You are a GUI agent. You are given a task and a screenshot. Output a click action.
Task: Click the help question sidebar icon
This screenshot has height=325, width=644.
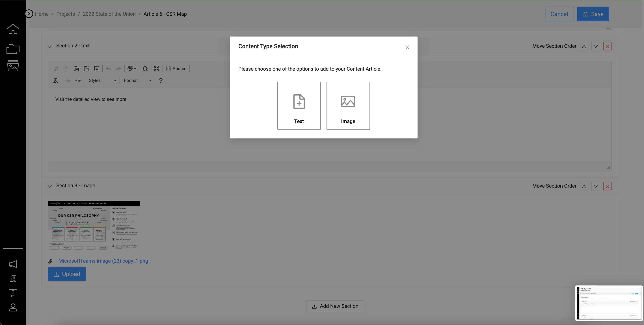pyautogui.click(x=13, y=292)
